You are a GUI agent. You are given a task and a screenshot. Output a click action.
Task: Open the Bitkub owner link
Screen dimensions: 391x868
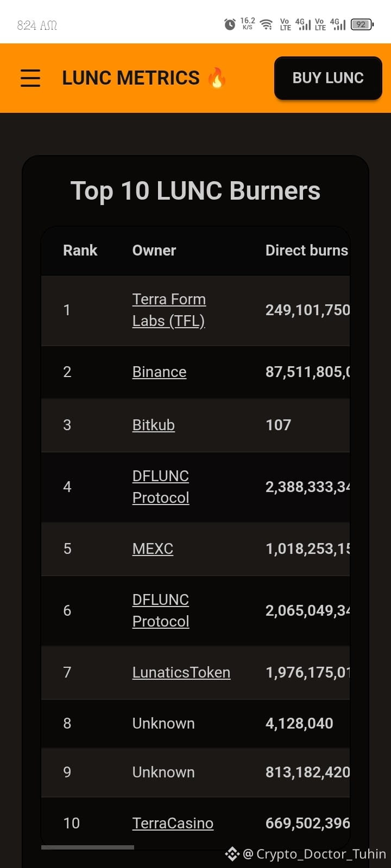pos(154,425)
